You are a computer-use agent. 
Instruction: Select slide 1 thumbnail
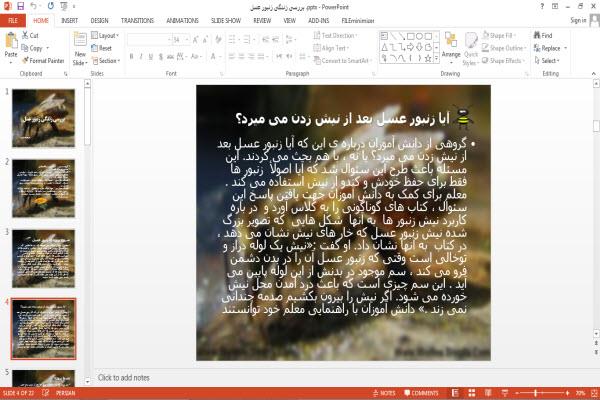click(43, 118)
